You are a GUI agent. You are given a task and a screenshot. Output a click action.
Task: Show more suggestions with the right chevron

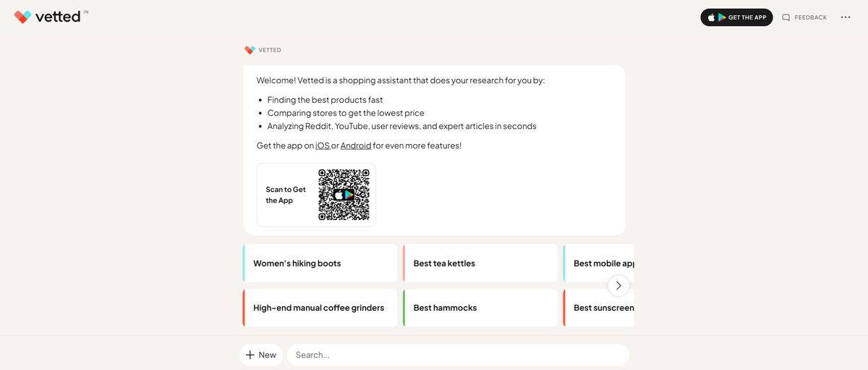click(618, 285)
